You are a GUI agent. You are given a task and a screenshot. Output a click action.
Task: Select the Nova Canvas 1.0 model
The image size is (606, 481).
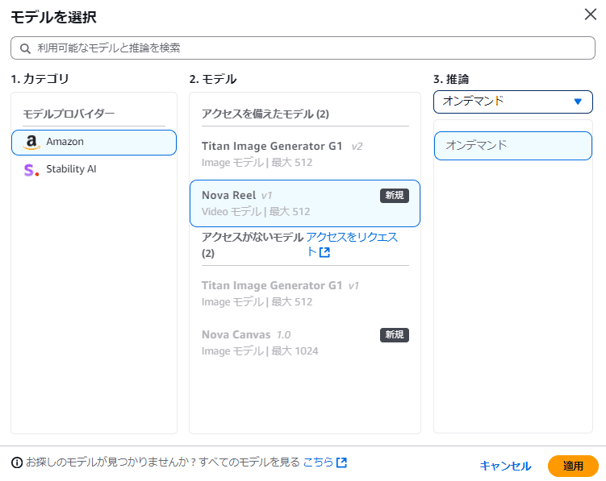[x=305, y=342]
